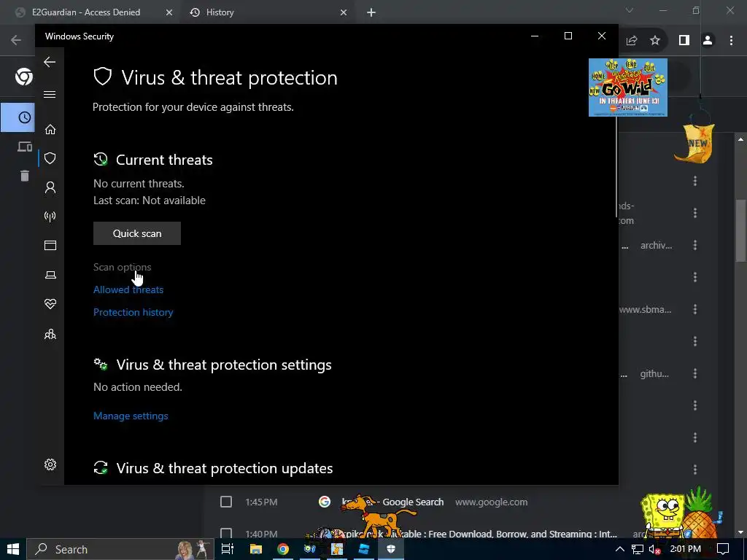Click the 'No action needed.' text
This screenshot has height=560, width=747.
[138, 387]
